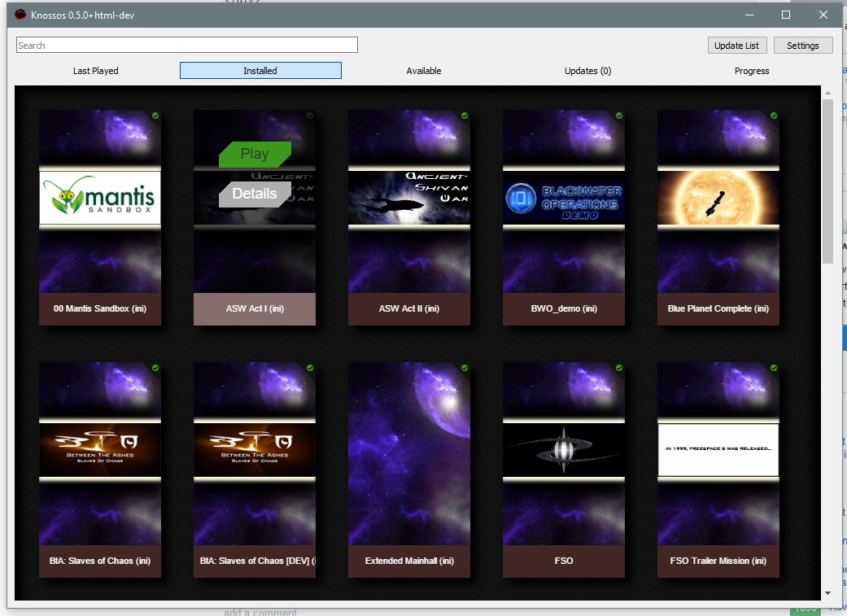This screenshot has height=616, width=847.
Task: Open the Updates (0) tab
Action: pyautogui.click(x=587, y=71)
